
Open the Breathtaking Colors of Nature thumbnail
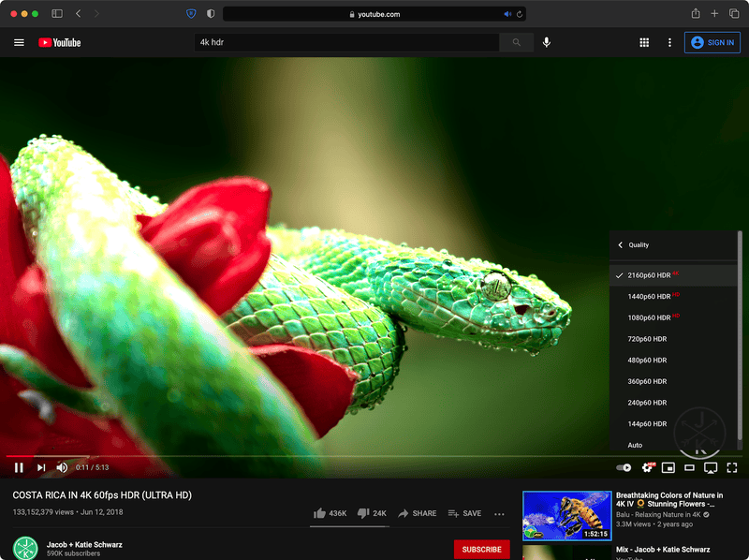(566, 516)
